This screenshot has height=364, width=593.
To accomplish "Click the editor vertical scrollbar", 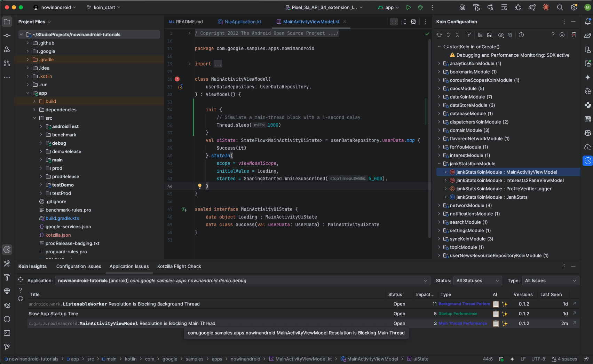I will 429,139.
